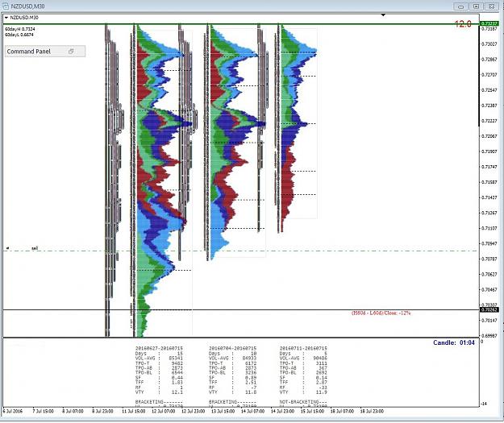Click the 6 Jul 2016 date label

(x=13, y=411)
